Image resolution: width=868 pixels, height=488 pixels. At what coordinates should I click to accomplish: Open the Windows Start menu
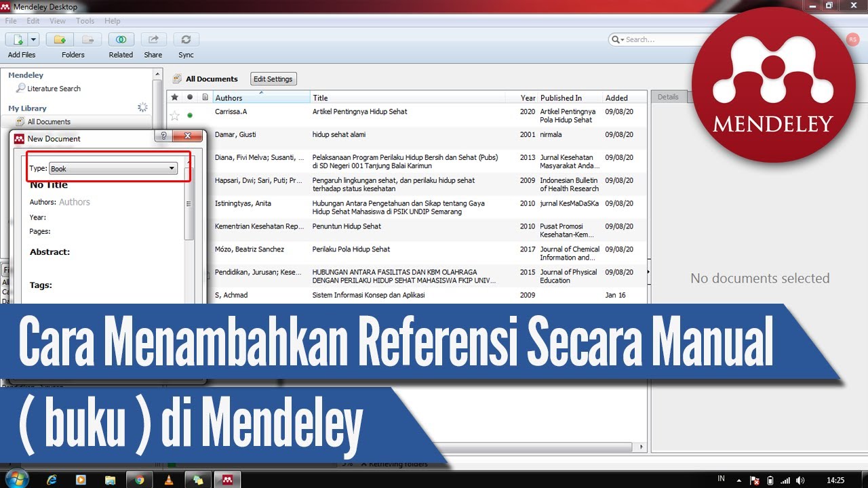coord(16,479)
